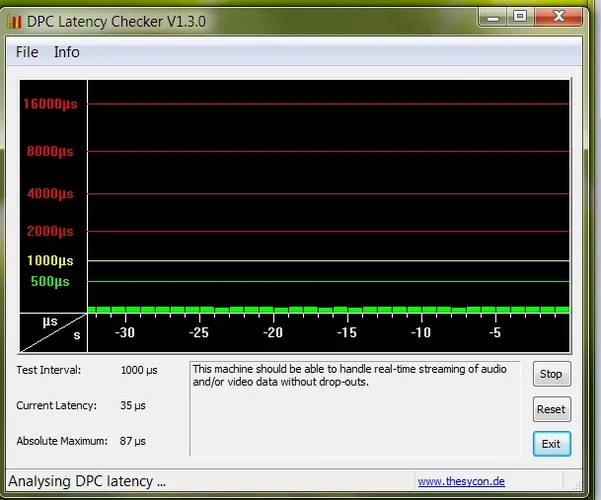This screenshot has width=601, height=500.
Task: Click the -15 seconds axis label
Action: [x=347, y=332]
